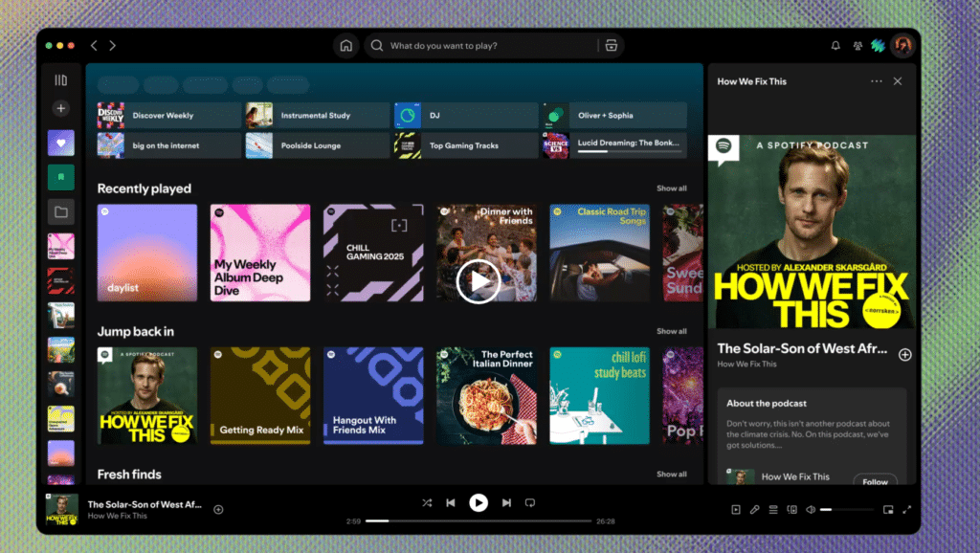Show all Fresh finds items
Image resolution: width=980 pixels, height=553 pixels.
tap(671, 475)
